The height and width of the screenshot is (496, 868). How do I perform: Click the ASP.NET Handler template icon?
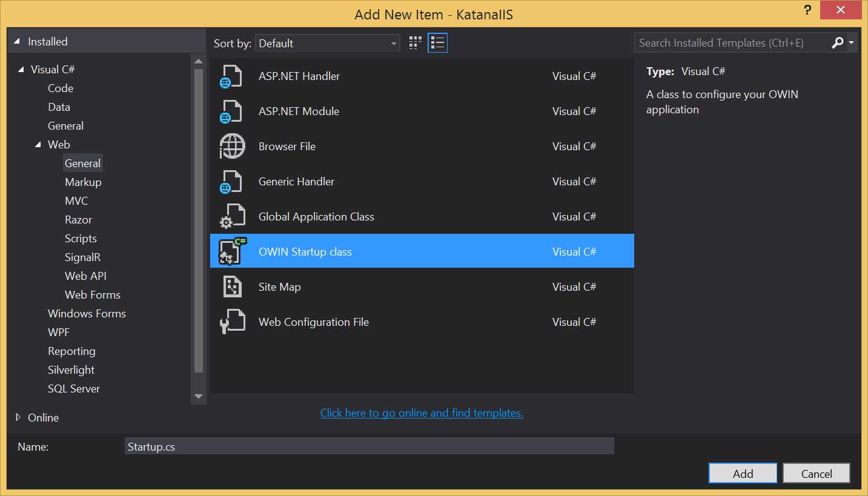tap(231, 76)
